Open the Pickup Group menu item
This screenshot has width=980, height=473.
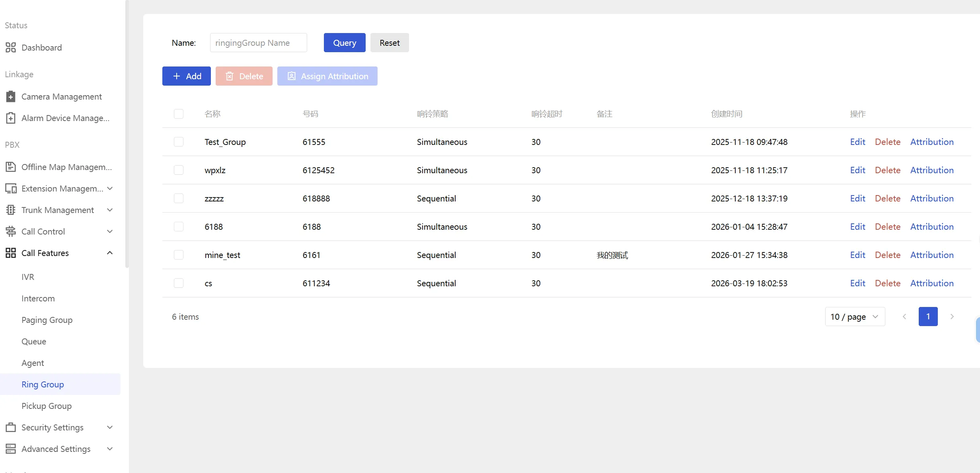pyautogui.click(x=47, y=406)
